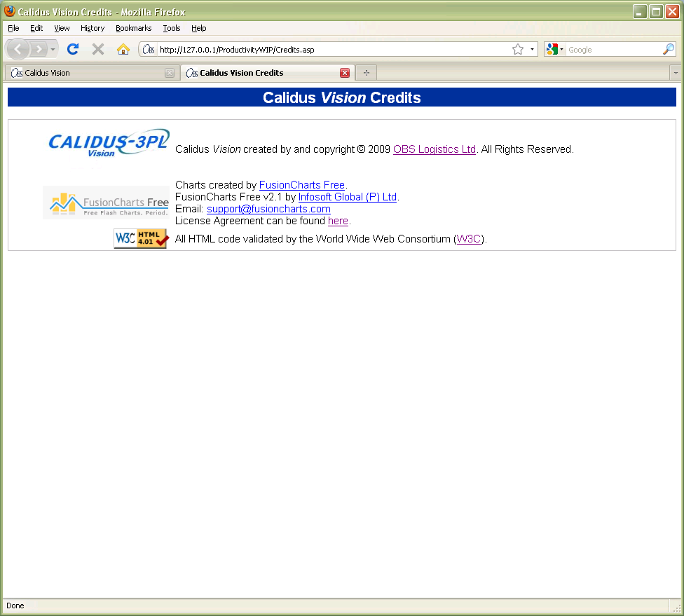Click the Firefox icon in the title bar
The image size is (684, 616).
(10, 11)
